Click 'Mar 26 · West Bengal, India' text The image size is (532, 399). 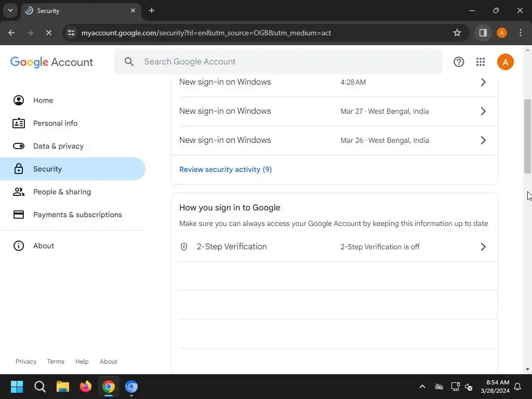[385, 140]
